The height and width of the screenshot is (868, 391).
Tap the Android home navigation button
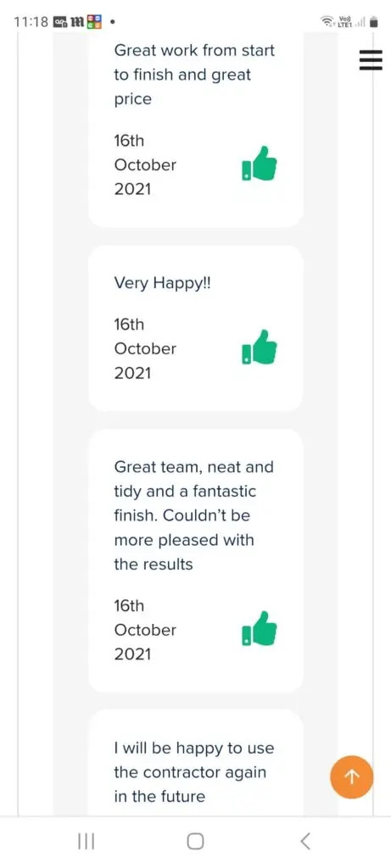tap(195, 842)
